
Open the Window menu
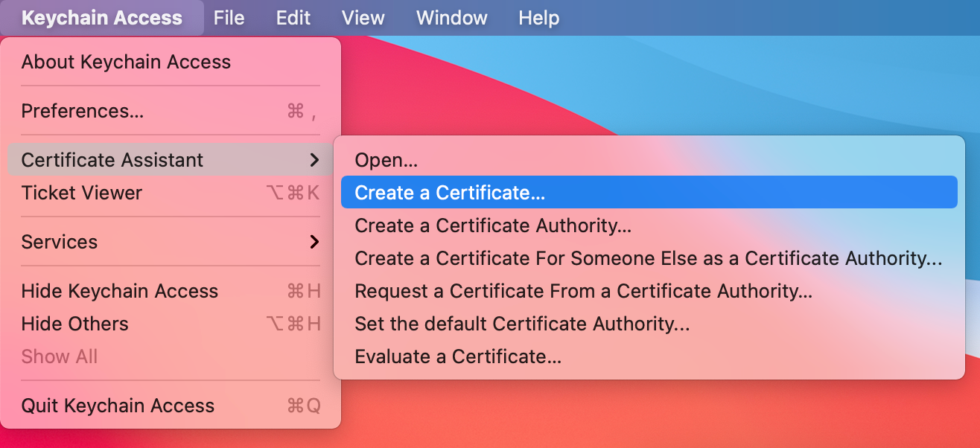(453, 18)
